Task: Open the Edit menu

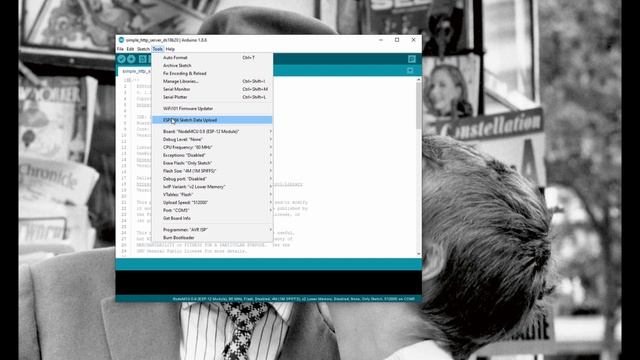Action: click(x=130, y=49)
